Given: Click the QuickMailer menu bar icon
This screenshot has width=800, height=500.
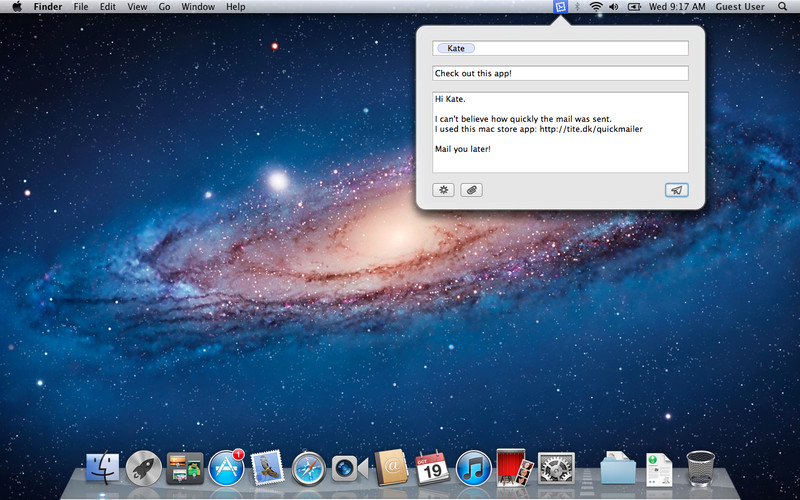Looking at the screenshot, I should click(x=560, y=7).
